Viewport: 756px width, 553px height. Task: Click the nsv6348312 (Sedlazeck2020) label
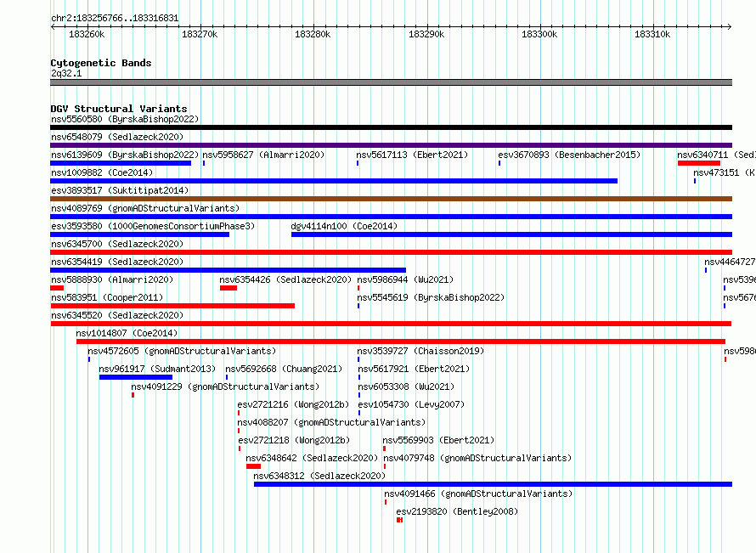tap(319, 476)
